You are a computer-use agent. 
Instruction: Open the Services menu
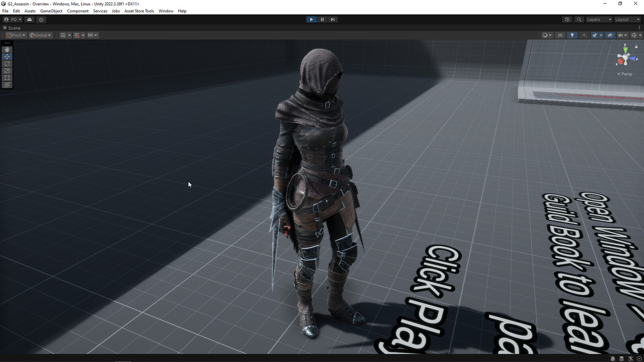100,11
